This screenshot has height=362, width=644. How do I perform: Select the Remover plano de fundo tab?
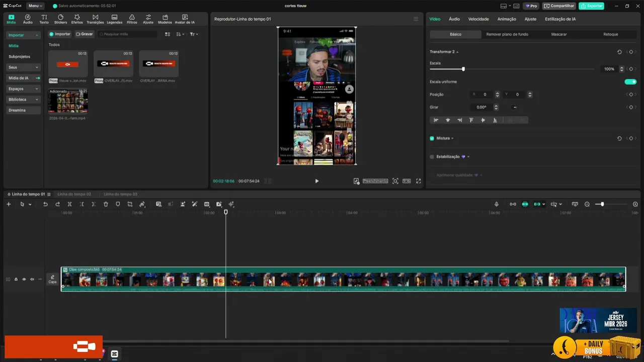click(507, 34)
